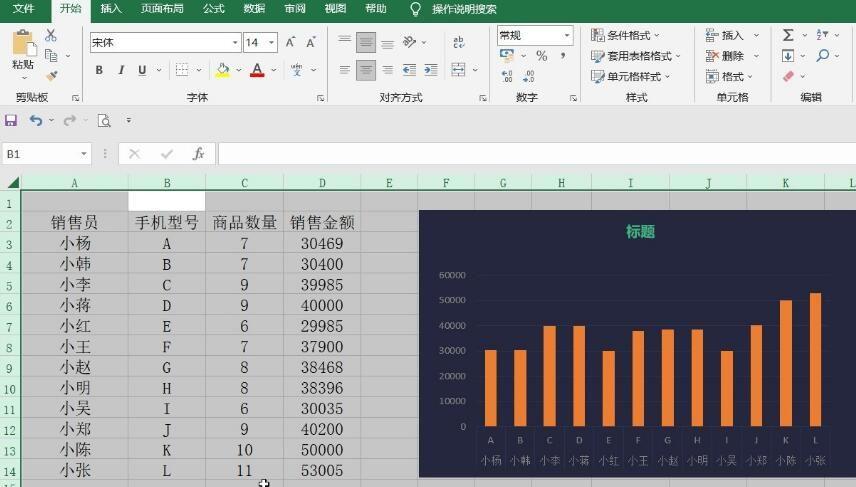Switch to the 插入 ribbon tab
856x487 pixels.
[x=111, y=9]
